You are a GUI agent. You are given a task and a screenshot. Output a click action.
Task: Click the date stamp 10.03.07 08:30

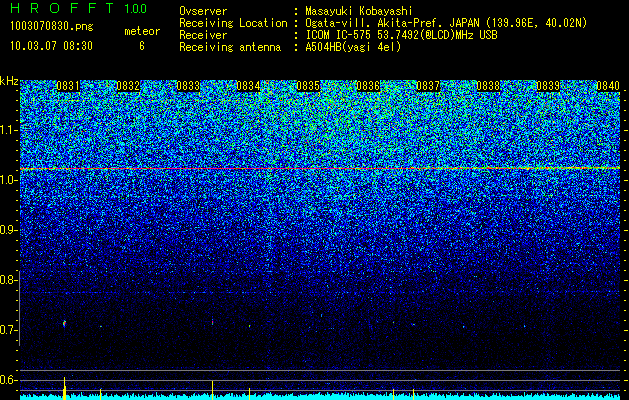point(51,46)
